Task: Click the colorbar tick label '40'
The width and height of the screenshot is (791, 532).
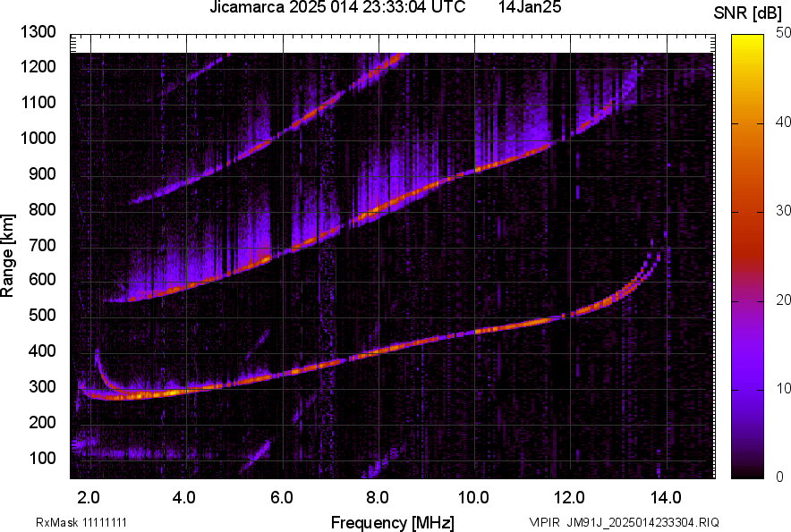Action: [x=784, y=122]
